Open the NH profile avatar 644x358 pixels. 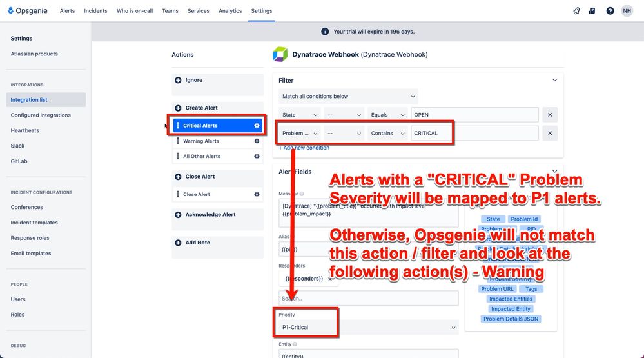point(627,11)
